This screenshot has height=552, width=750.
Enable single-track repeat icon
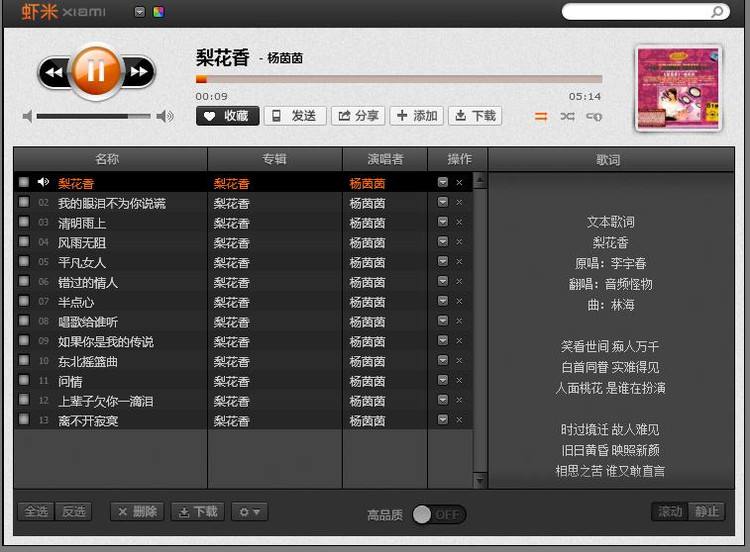[x=594, y=116]
